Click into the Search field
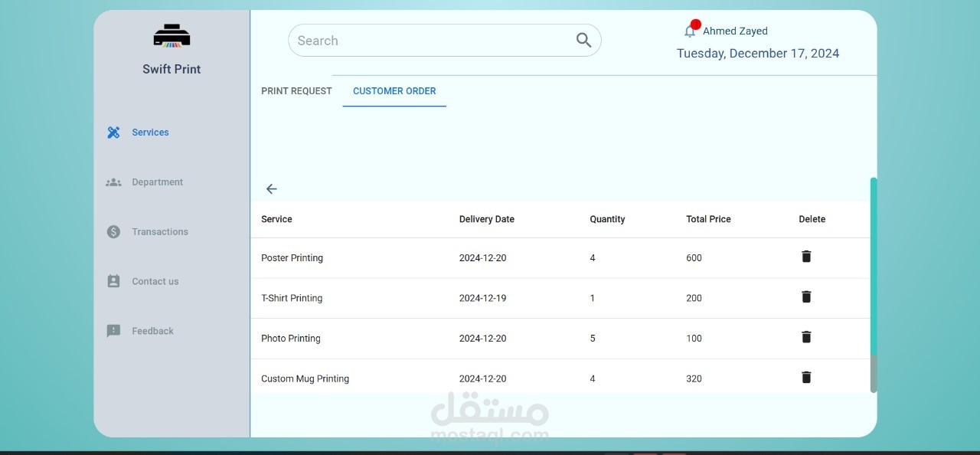This screenshot has height=455, width=980. coord(444,41)
